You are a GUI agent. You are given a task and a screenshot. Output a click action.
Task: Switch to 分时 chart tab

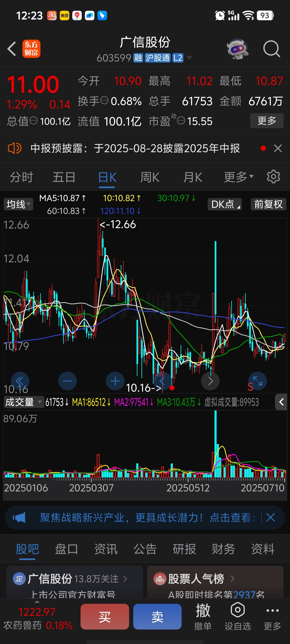pyautogui.click(x=21, y=177)
